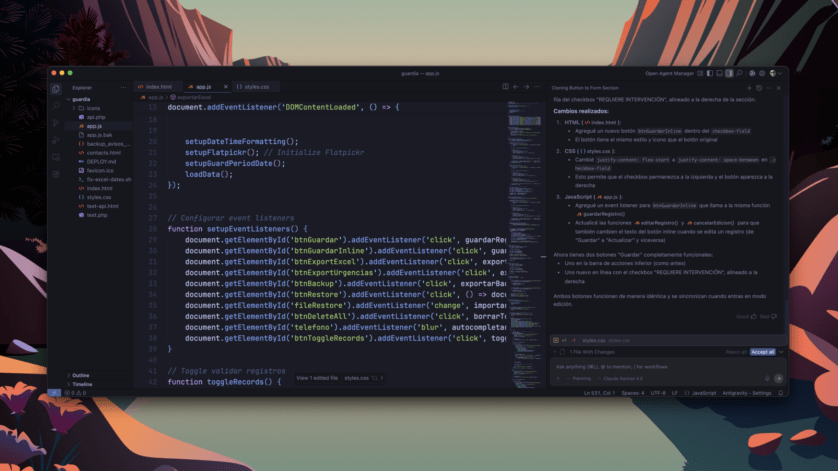The width and height of the screenshot is (838, 471).
Task: Open the Search view in activity bar
Action: (56, 106)
